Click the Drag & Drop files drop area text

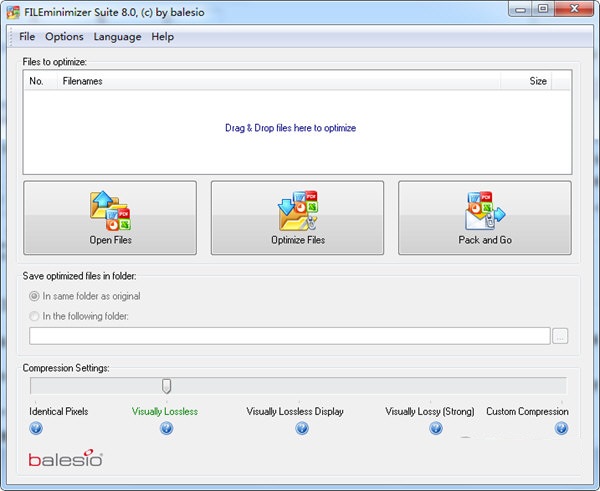290,128
